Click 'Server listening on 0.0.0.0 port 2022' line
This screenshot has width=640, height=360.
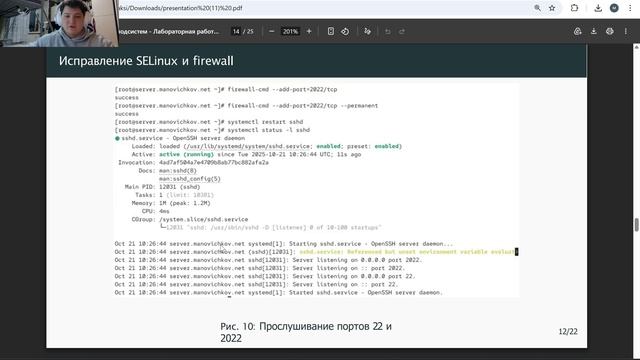click(x=269, y=260)
